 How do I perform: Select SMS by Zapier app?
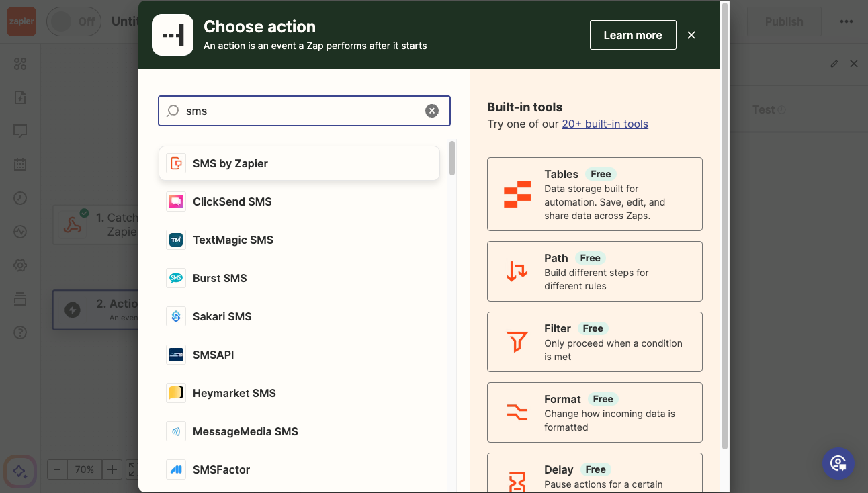click(299, 163)
